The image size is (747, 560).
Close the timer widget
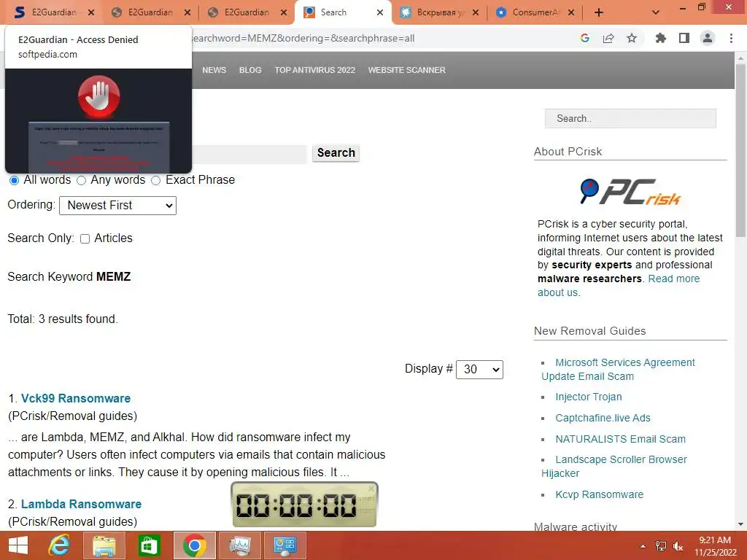[371, 488]
